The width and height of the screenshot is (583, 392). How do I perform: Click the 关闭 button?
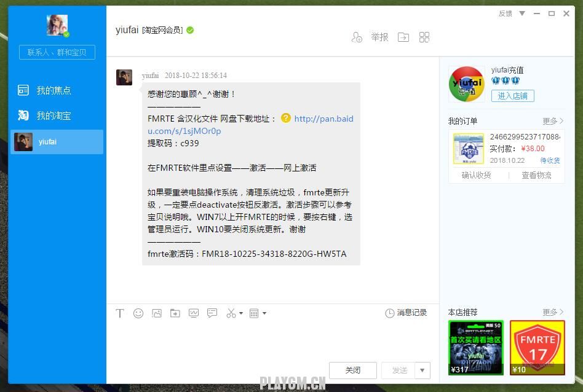[x=353, y=370]
